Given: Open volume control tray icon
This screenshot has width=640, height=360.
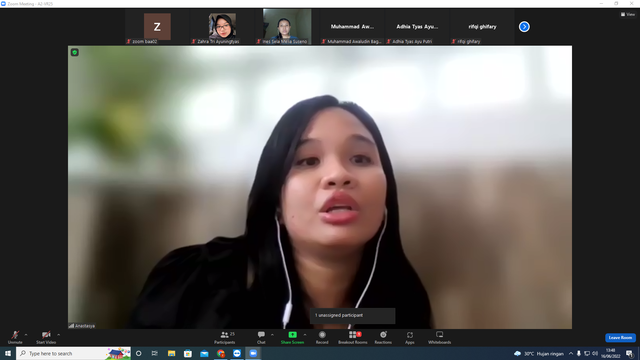Looking at the screenshot, I should (x=595, y=353).
